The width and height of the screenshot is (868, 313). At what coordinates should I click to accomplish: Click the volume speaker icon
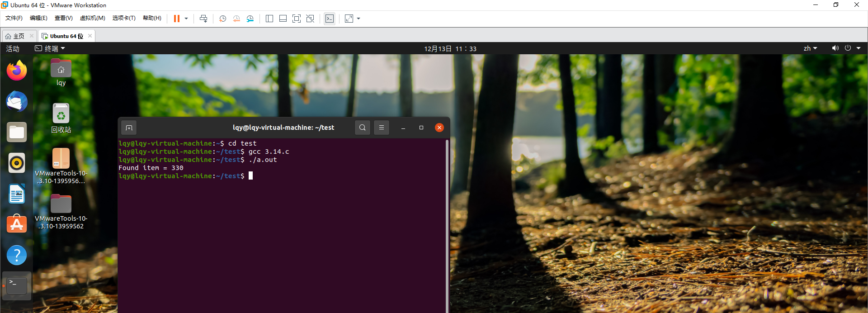pos(835,48)
